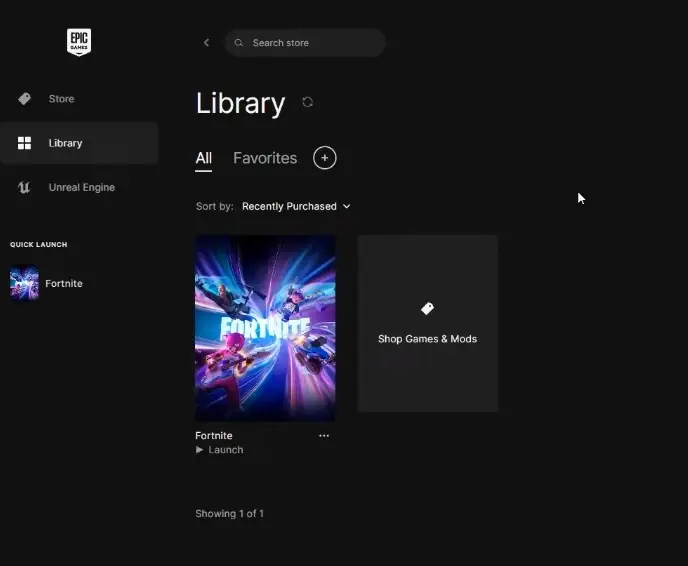
Task: Select Library in the sidebar
Action: 79,143
